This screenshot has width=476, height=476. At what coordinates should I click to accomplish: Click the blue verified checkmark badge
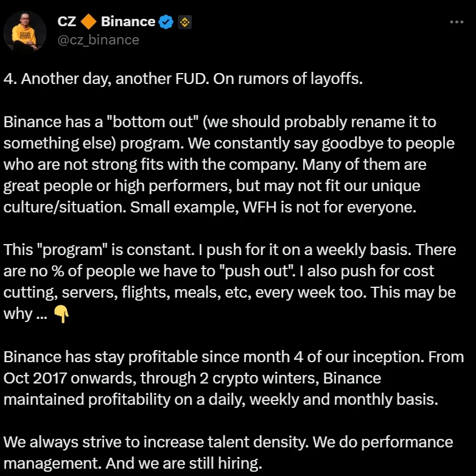166,22
